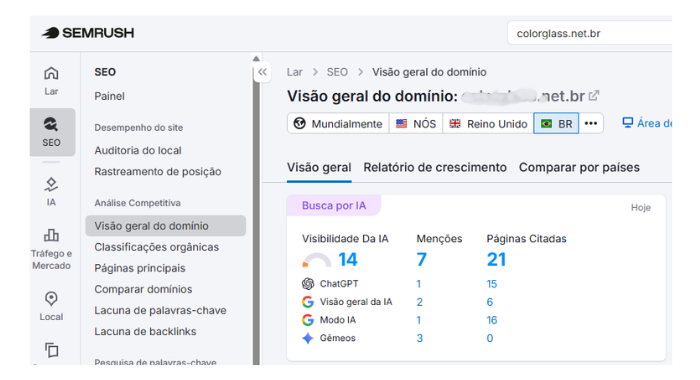Select Reino Unido country database
The image size is (700, 380).
point(488,124)
